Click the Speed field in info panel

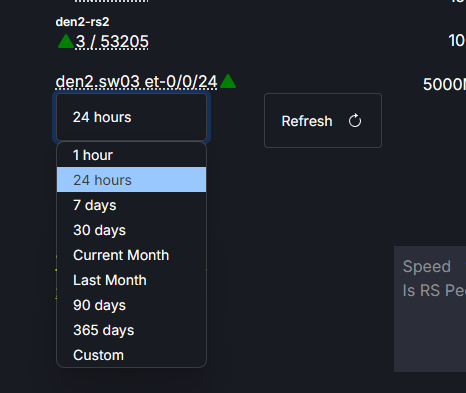[x=426, y=266]
